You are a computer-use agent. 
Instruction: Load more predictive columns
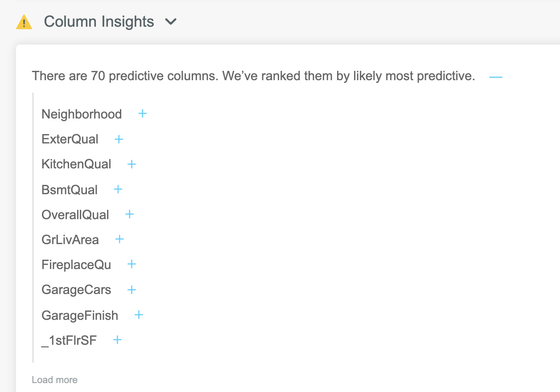54,380
